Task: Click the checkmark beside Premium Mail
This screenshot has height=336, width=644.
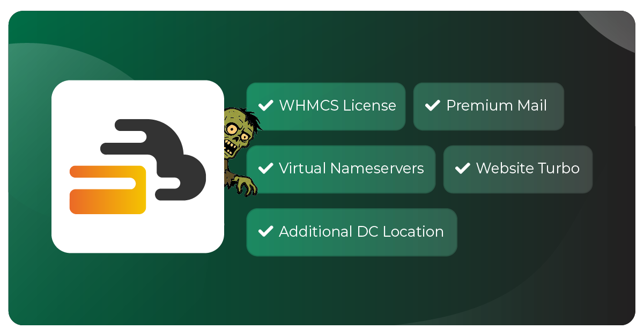Action: pos(433,106)
